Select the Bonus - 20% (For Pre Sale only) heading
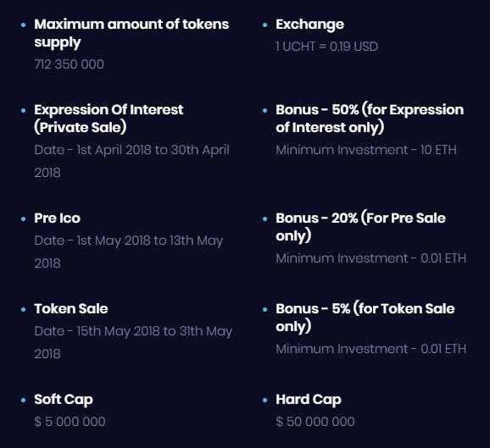This screenshot has height=448, width=490. (360, 227)
